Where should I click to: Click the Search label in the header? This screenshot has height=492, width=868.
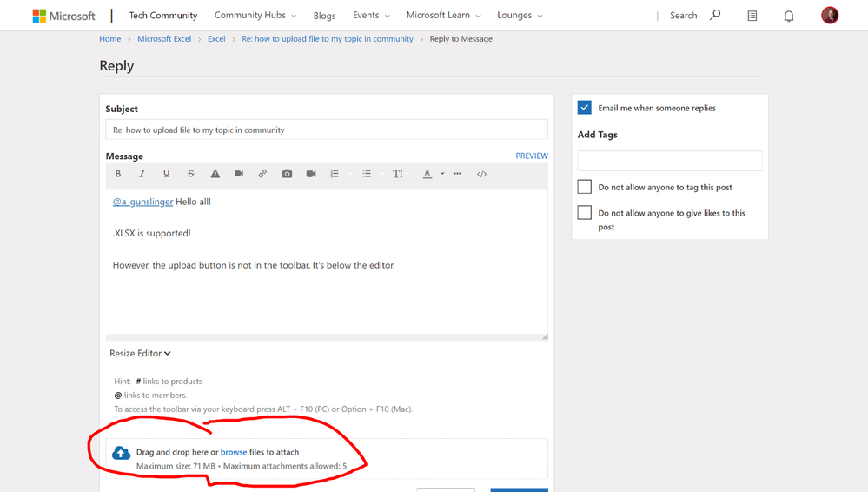(x=683, y=16)
